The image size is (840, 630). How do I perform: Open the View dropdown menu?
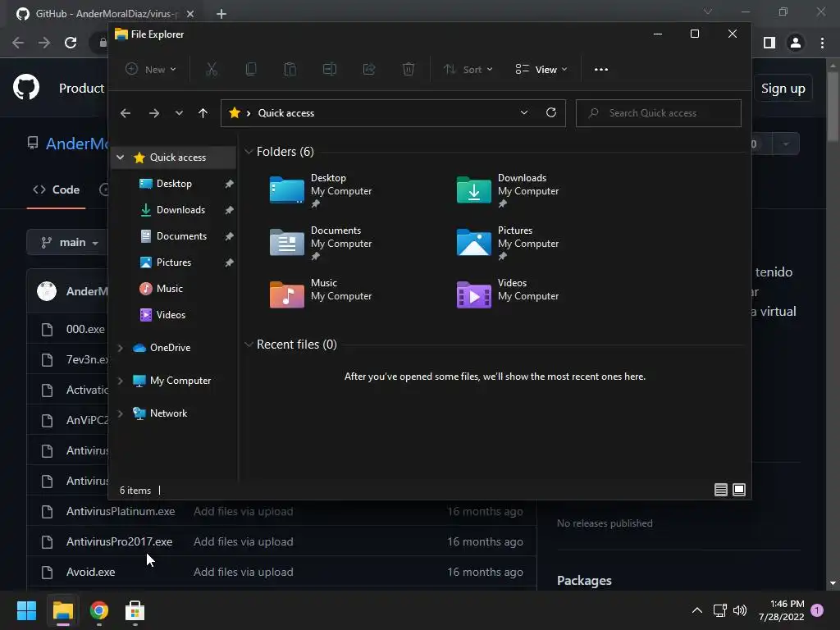[541, 69]
